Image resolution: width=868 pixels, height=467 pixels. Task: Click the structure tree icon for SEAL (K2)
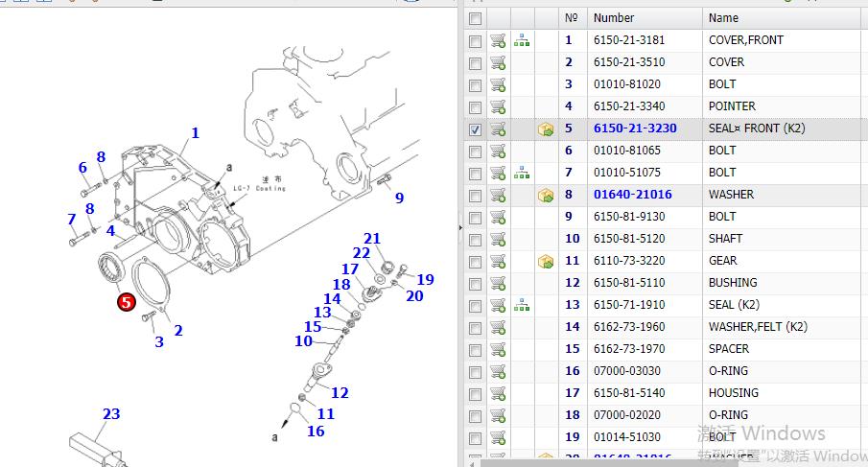click(522, 305)
